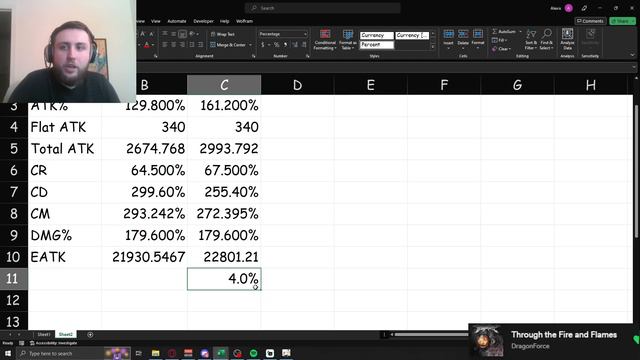Collapse the ribbon with the chevron

point(632,55)
